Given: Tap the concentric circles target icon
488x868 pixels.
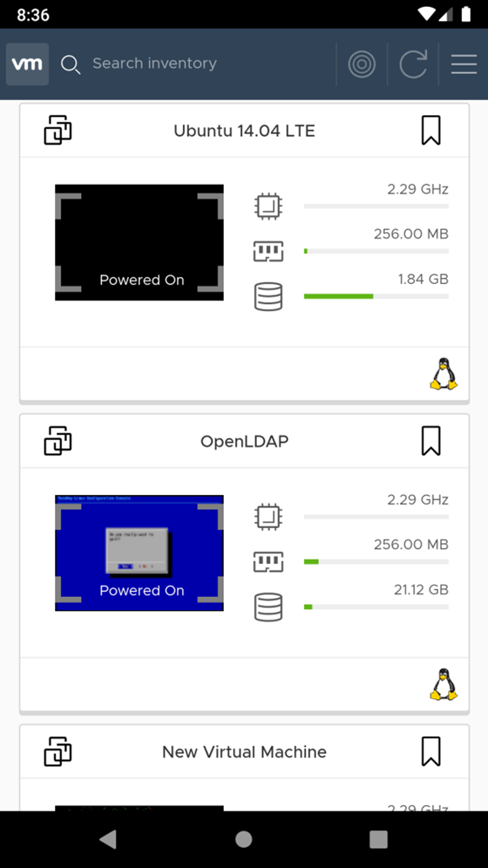Looking at the screenshot, I should (x=362, y=65).
